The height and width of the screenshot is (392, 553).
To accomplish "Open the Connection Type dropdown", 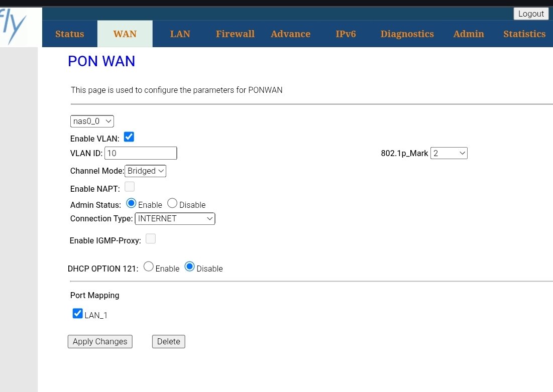I will pos(175,219).
